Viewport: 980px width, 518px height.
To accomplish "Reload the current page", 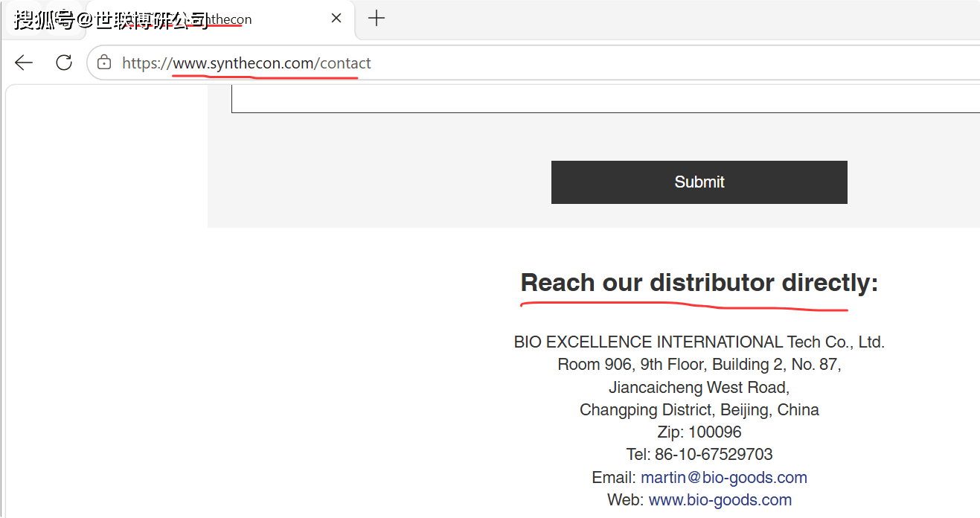I will [64, 63].
